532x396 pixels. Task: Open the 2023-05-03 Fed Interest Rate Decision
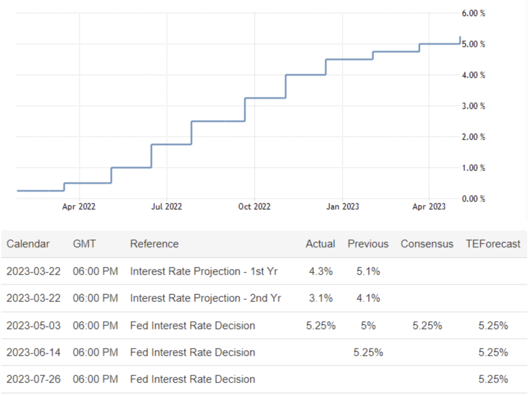pyautogui.click(x=192, y=325)
